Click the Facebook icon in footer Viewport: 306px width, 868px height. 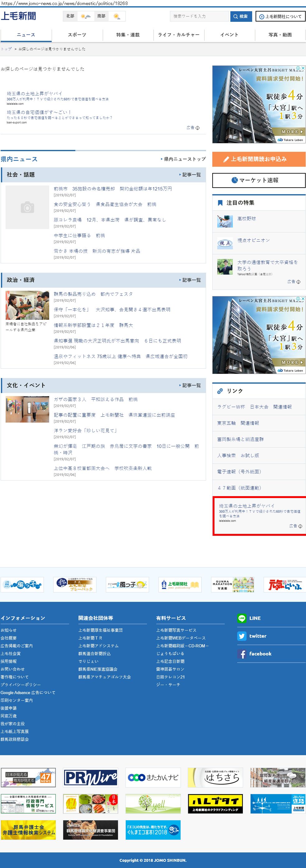click(x=241, y=654)
